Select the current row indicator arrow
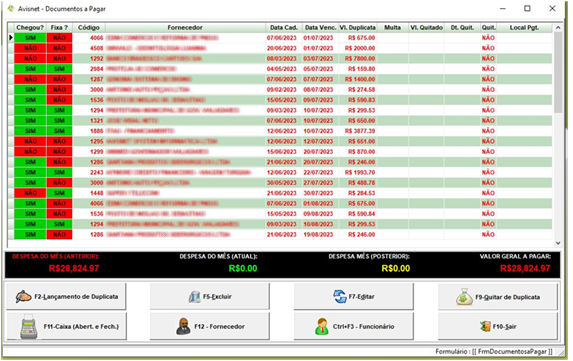The width and height of the screenshot is (573, 361). [11, 38]
